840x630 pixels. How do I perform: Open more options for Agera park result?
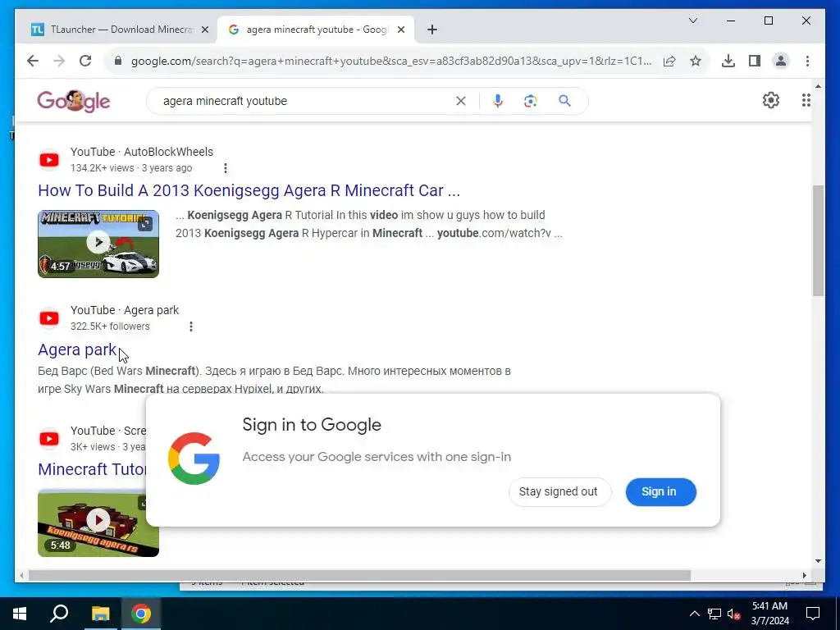coord(190,326)
